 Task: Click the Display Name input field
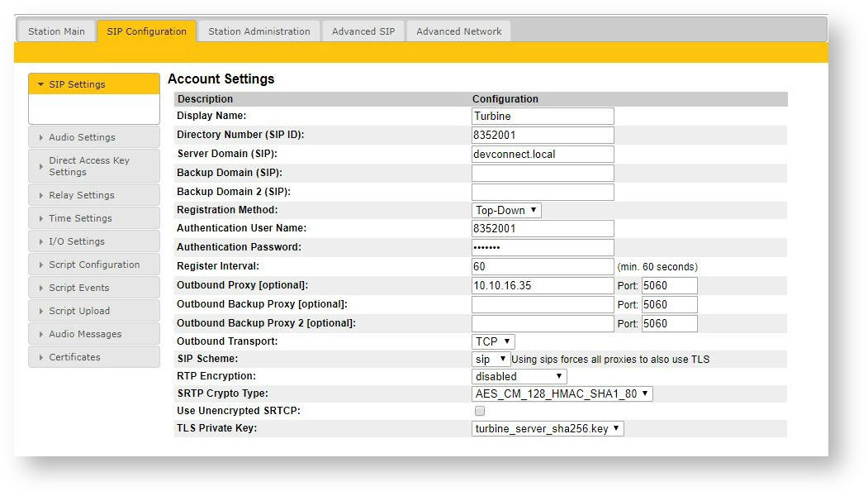click(x=542, y=116)
